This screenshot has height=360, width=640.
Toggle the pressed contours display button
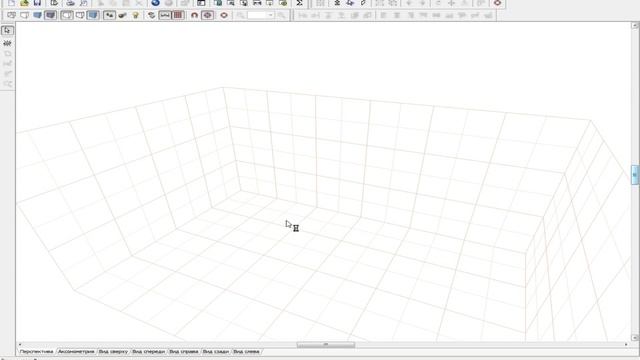(x=67, y=15)
